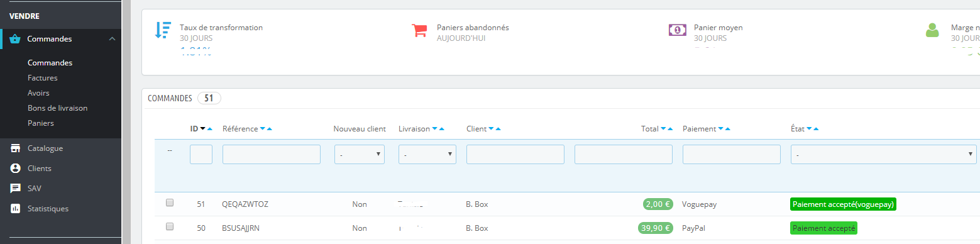
Task: Open the Factures submenu item
Action: 43,78
